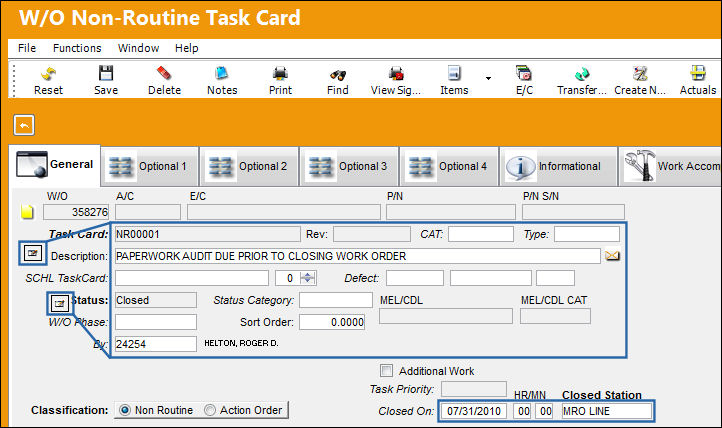Switch to the Optional 1 tab
722x428 pixels.
pos(150,166)
